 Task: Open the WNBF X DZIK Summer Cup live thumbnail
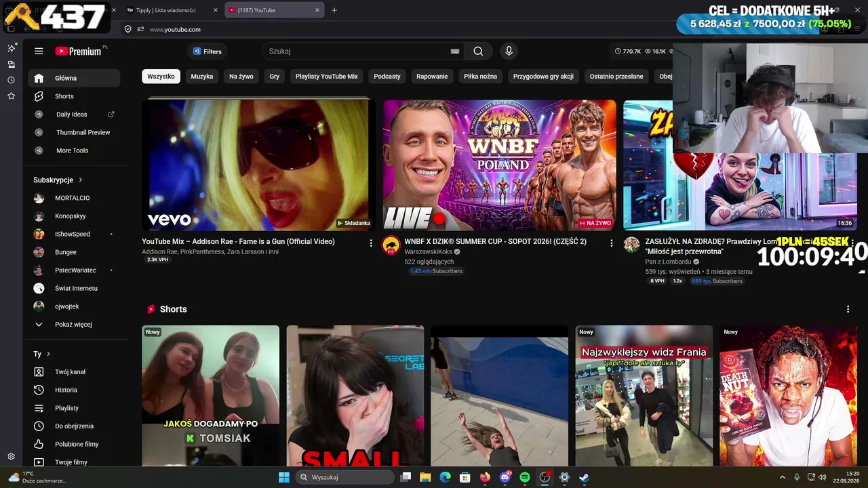click(500, 165)
